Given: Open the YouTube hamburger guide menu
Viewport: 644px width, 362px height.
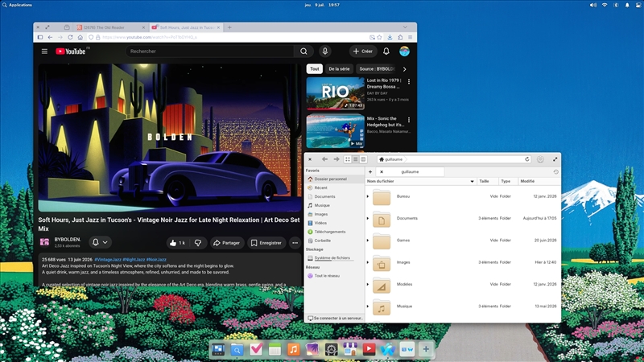Looking at the screenshot, I should point(44,51).
